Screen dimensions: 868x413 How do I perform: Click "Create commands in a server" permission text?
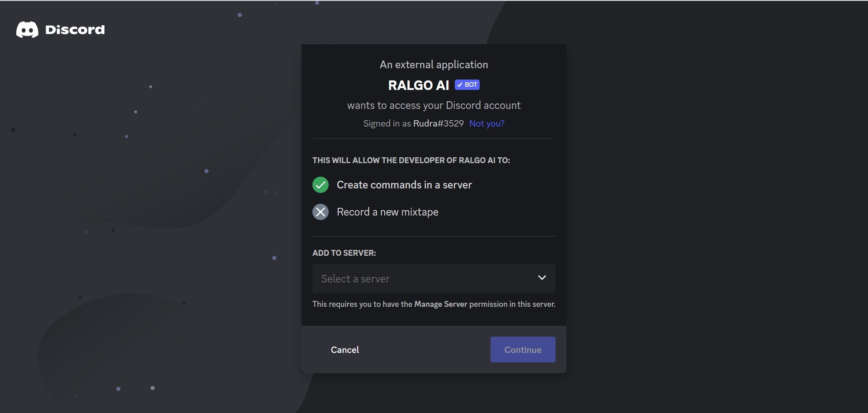tap(404, 185)
